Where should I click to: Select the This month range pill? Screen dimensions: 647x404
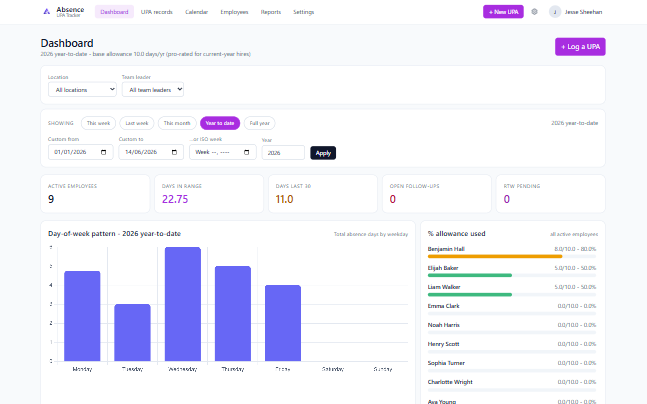point(177,123)
